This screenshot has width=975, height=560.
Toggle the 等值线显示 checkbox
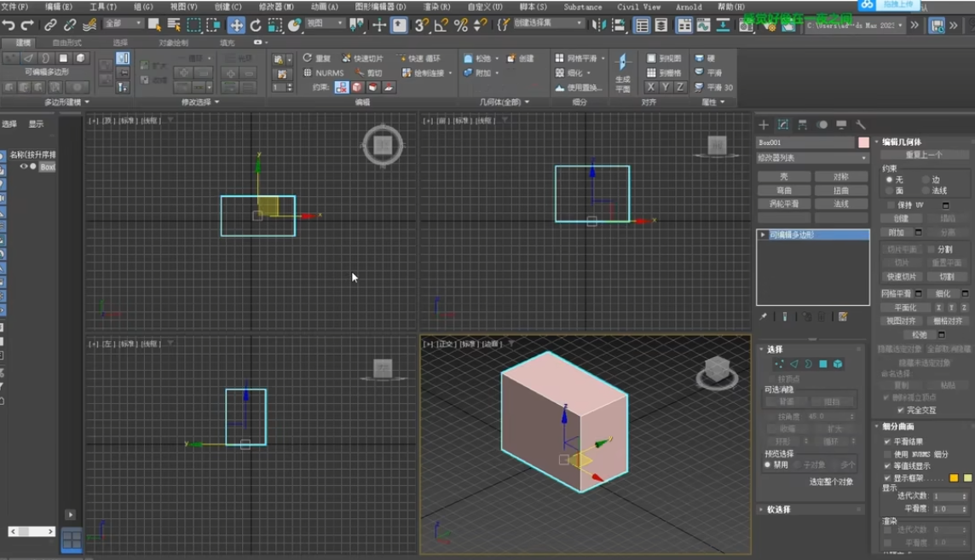point(887,465)
